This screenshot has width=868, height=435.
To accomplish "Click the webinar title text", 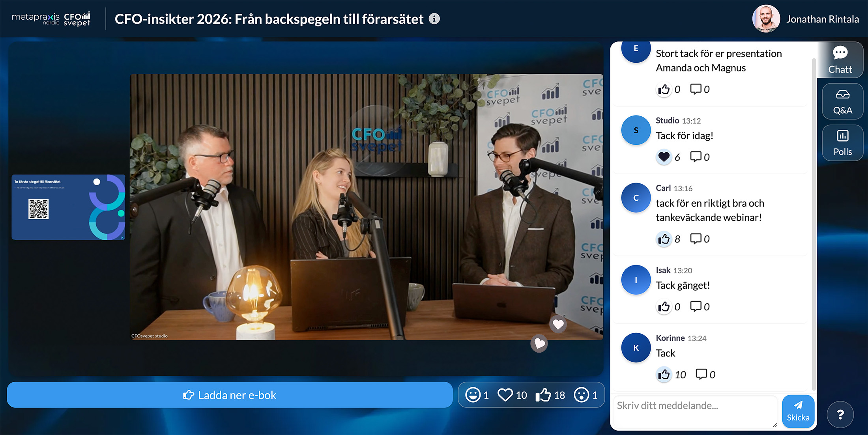I will coord(269,19).
